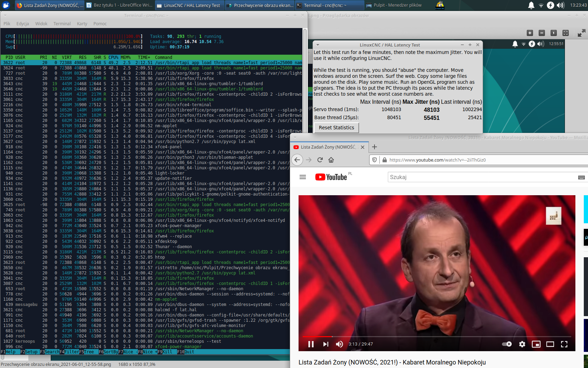Screen dimensions: 588x368
Task: Open YouTube on-screen keyboard icon
Action: click(x=581, y=177)
